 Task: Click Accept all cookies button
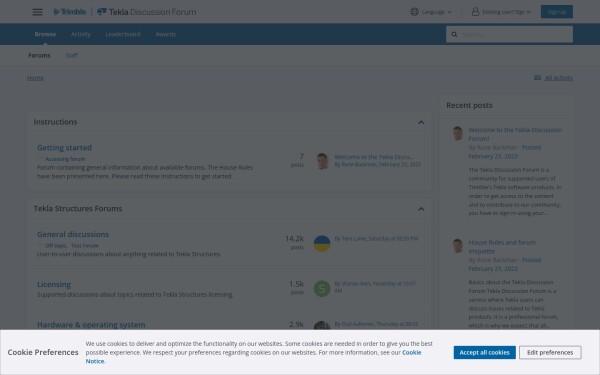(x=484, y=352)
